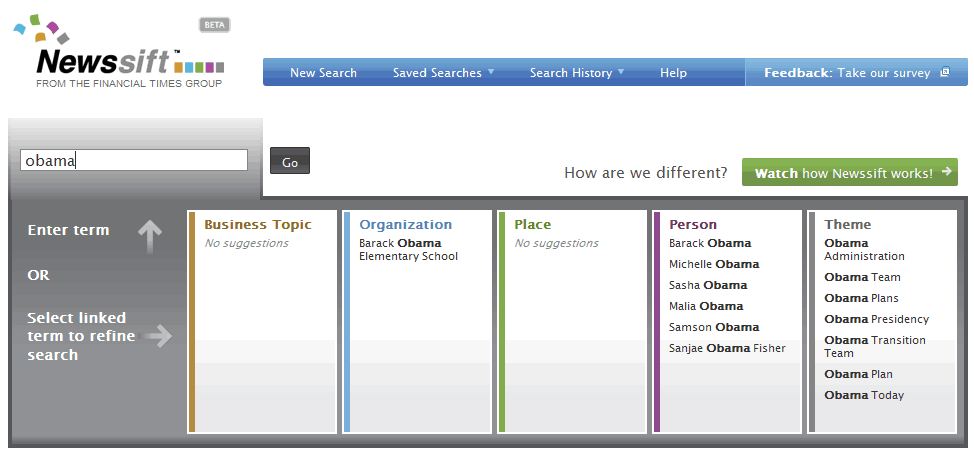This screenshot has height=458, width=974.
Task: Click inside the obama search field
Action: coord(134,160)
